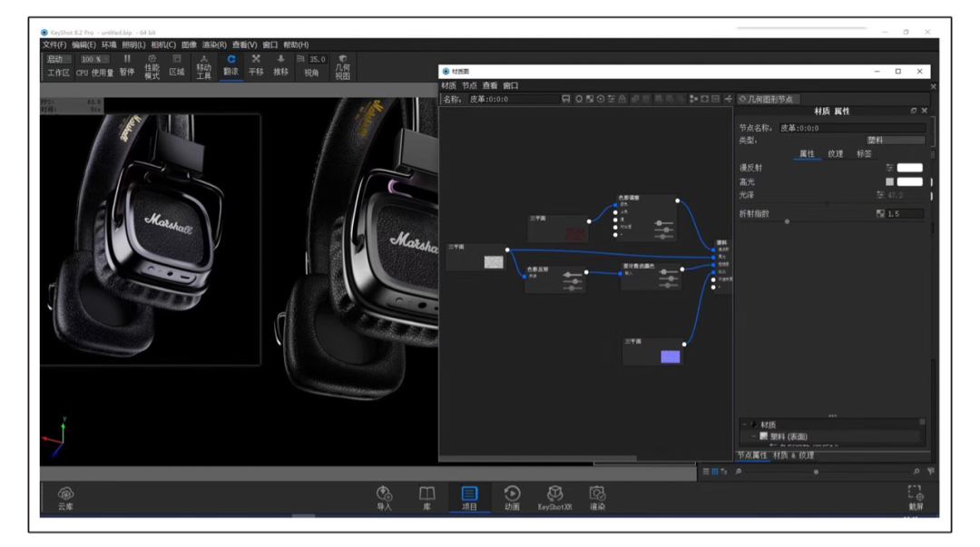This screenshot has height=547, width=980.
Task: Select the 翻滚 tumble camera tool
Action: [x=231, y=65]
